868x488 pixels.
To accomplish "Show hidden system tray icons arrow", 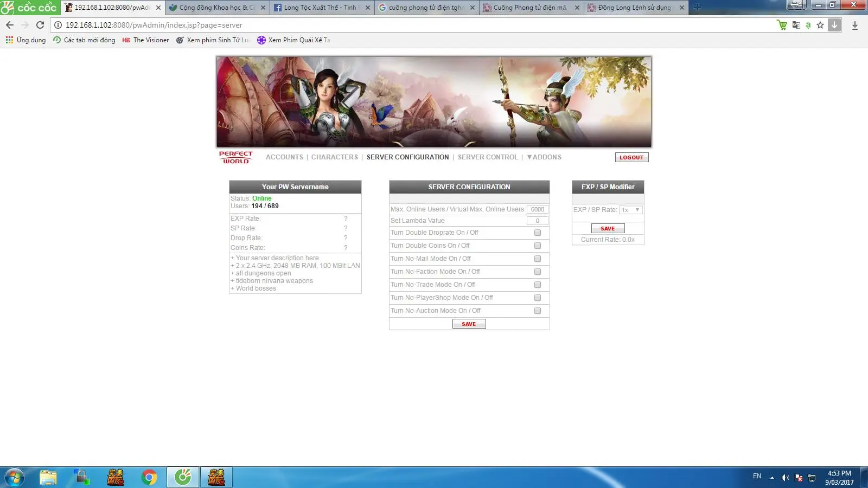I will [x=772, y=478].
